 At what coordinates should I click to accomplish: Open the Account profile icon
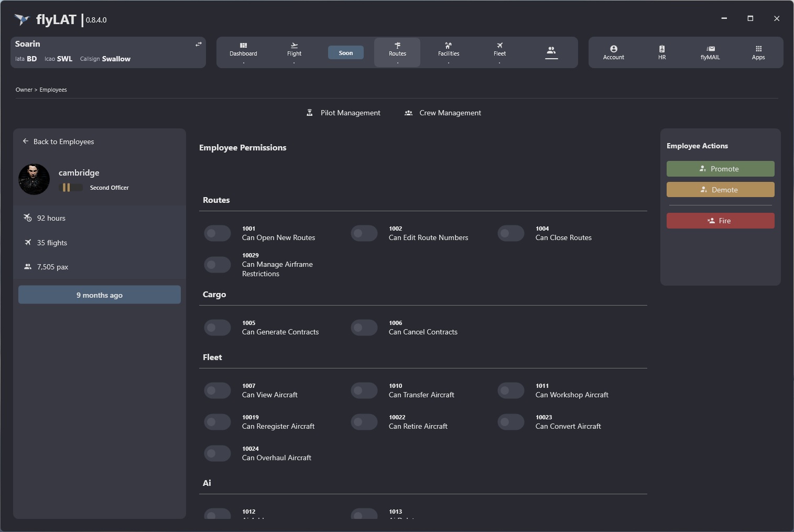[613, 49]
